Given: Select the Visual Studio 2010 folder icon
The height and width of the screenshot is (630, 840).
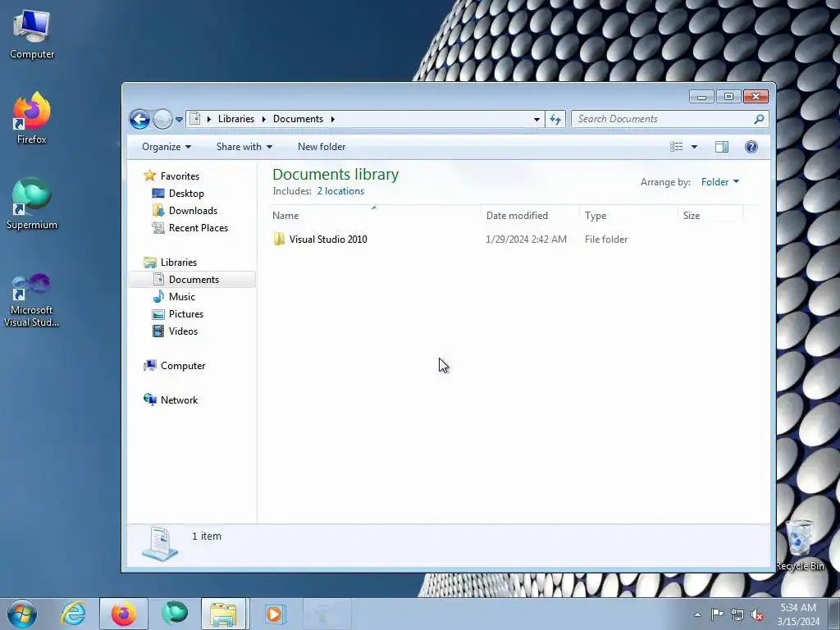Looking at the screenshot, I should [279, 239].
